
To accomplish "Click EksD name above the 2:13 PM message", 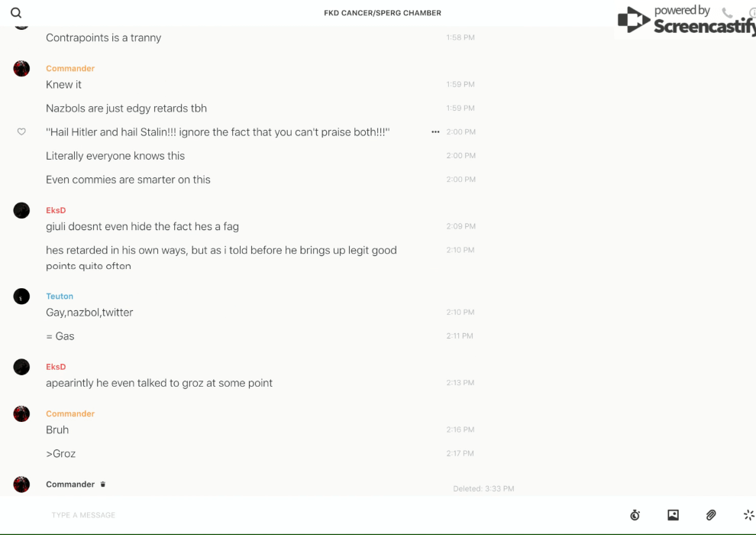I will [x=56, y=367].
